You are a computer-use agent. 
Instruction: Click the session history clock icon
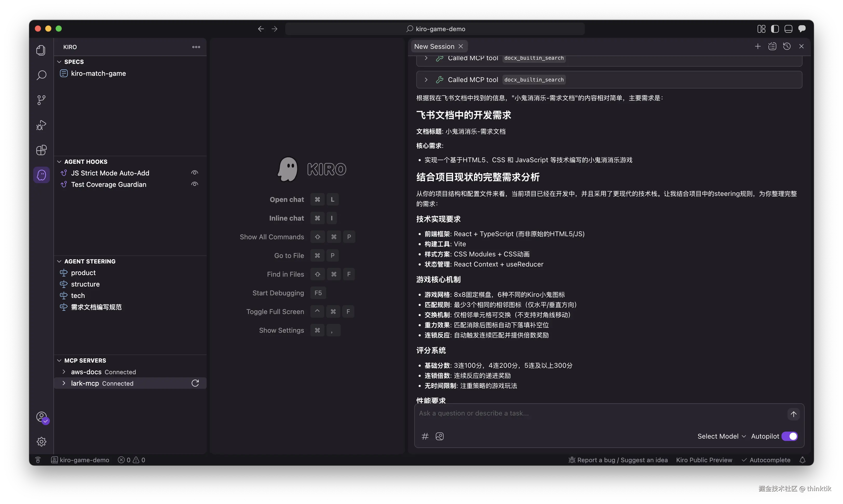pyautogui.click(x=787, y=46)
